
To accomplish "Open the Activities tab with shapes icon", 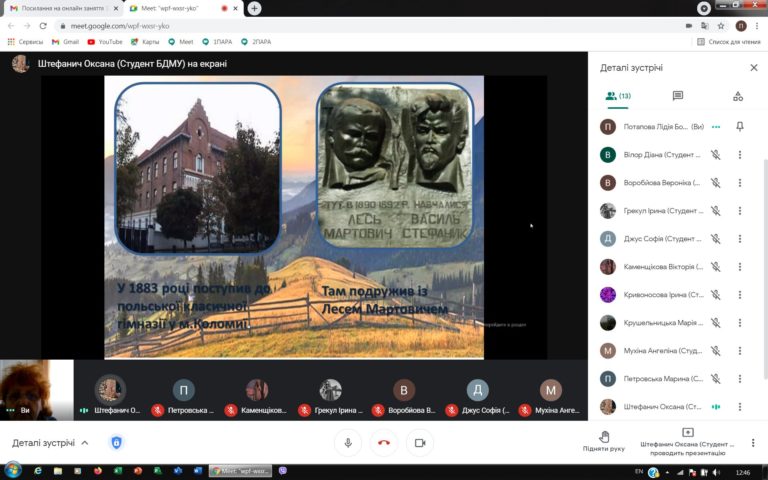I will tap(738, 96).
